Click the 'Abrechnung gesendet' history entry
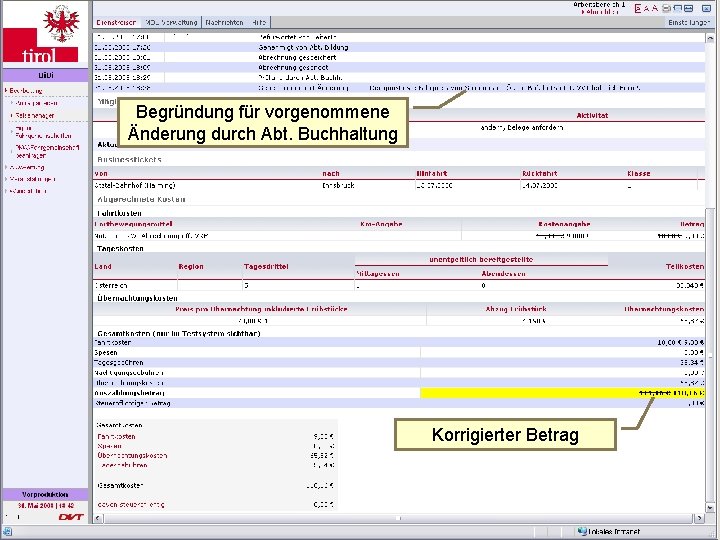Viewport: 720px width, 540px height. [x=293, y=68]
